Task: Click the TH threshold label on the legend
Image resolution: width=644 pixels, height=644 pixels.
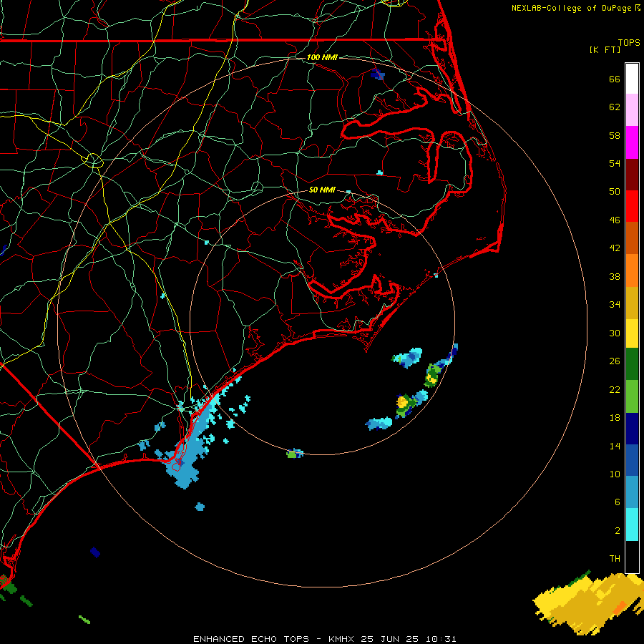Action: (x=615, y=559)
